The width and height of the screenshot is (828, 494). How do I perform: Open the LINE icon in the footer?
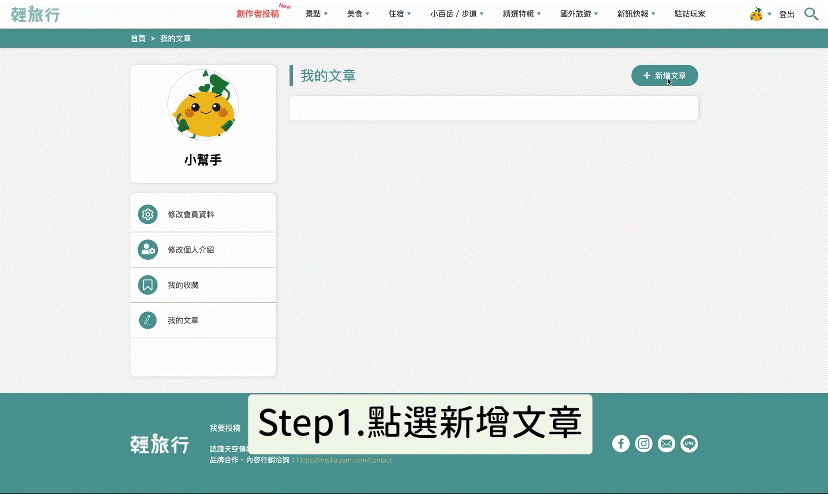coord(689,443)
